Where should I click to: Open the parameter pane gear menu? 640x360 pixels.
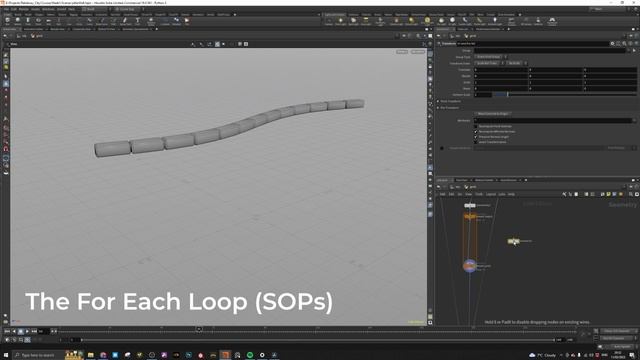[612, 43]
